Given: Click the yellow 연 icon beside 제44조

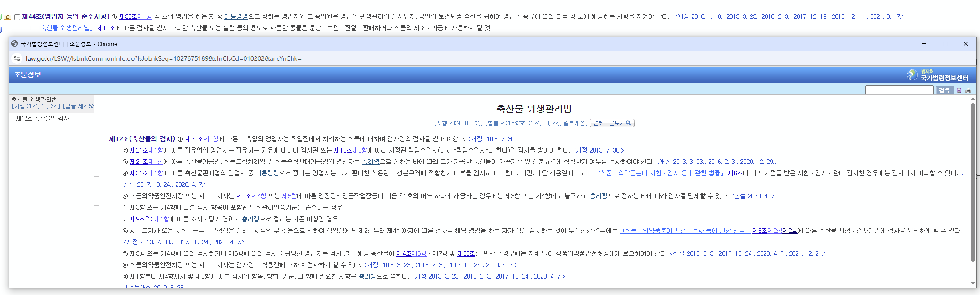Looking at the screenshot, I should tap(7, 17).
